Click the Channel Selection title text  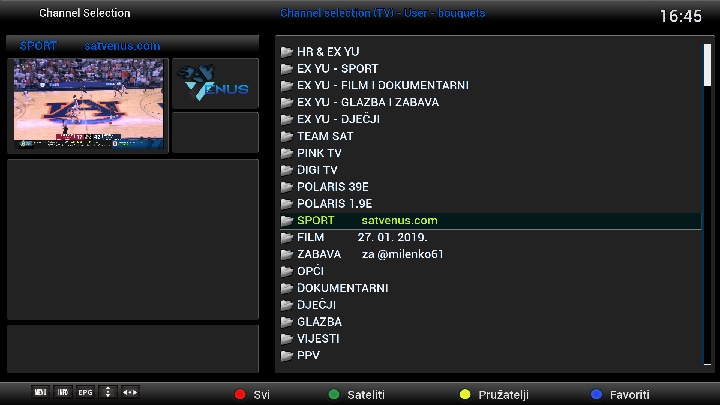point(84,13)
